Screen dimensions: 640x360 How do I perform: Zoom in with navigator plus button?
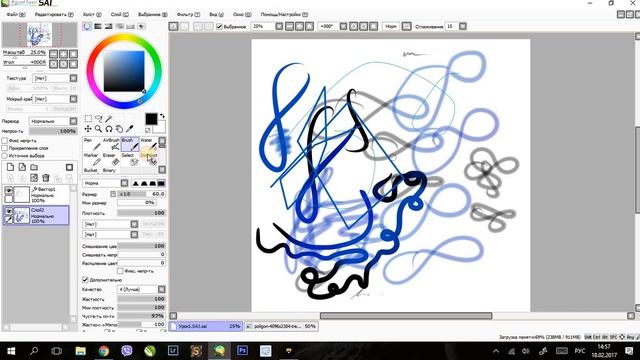pyautogui.click(x=63, y=53)
